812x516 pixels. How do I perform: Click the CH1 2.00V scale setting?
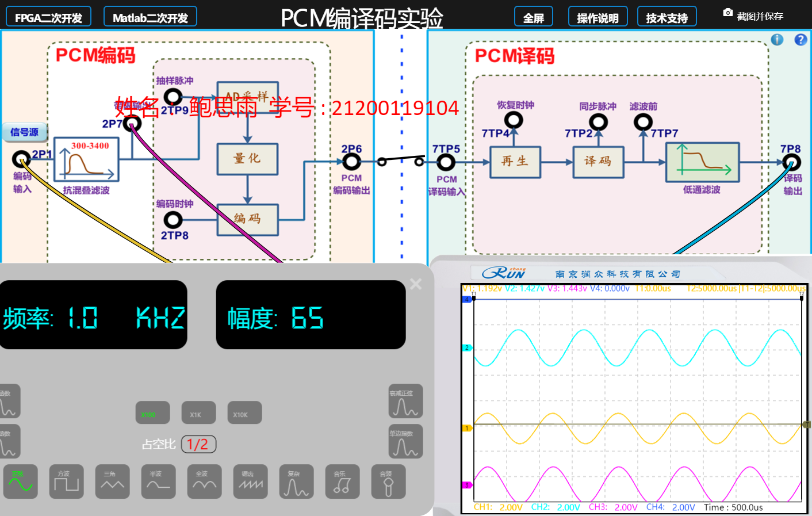[498, 507]
